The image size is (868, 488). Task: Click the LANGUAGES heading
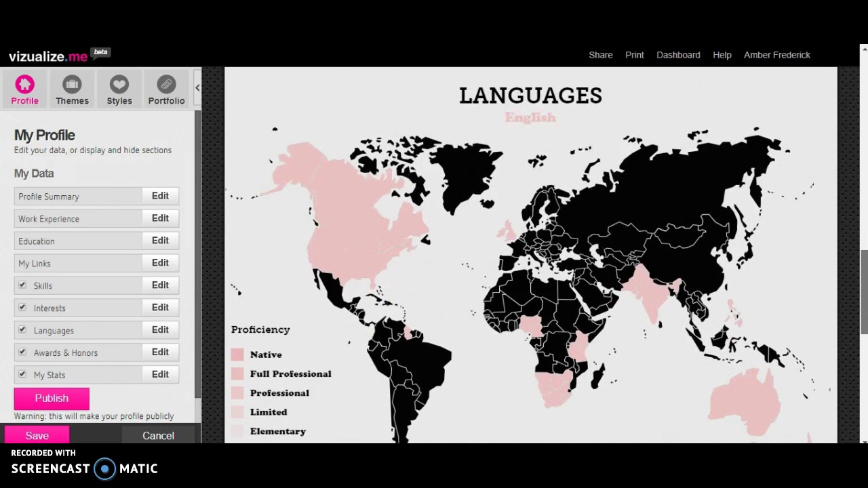tap(530, 96)
